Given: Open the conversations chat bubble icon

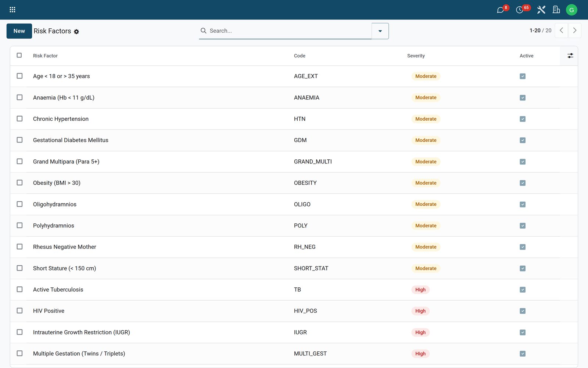Looking at the screenshot, I should click(x=501, y=10).
